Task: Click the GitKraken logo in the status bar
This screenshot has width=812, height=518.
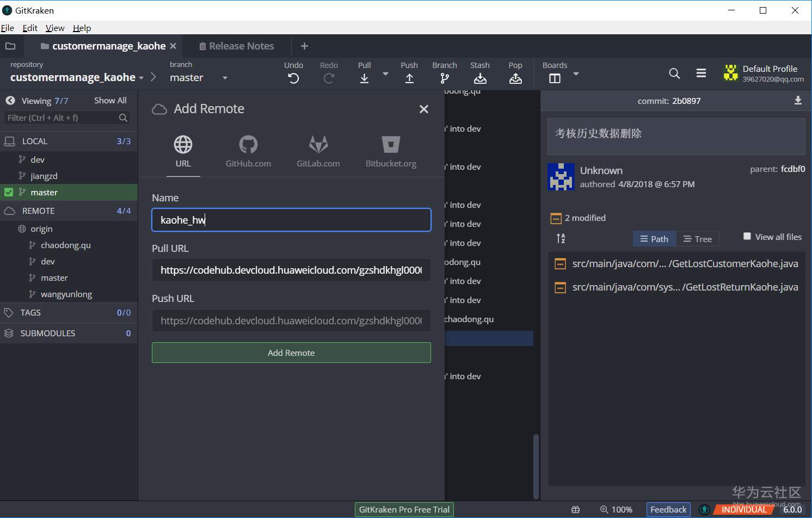Action: pyautogui.click(x=705, y=510)
